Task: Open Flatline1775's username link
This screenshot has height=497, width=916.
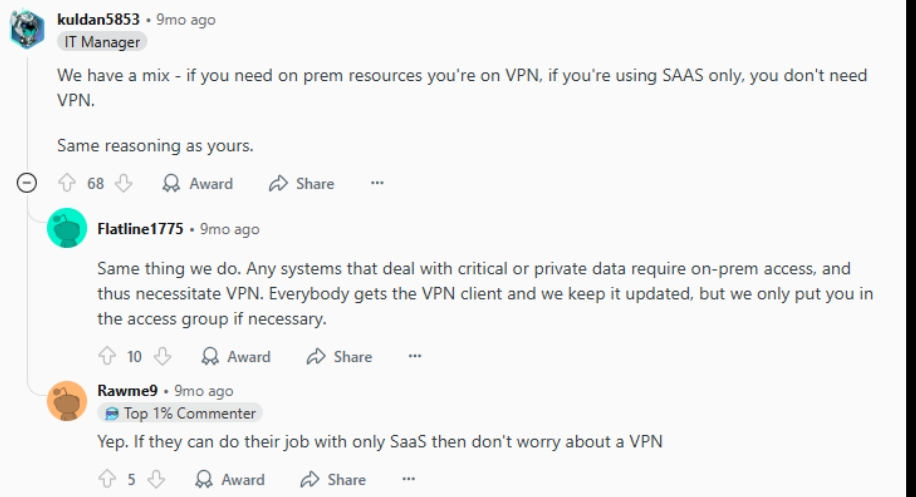Action: click(140, 229)
